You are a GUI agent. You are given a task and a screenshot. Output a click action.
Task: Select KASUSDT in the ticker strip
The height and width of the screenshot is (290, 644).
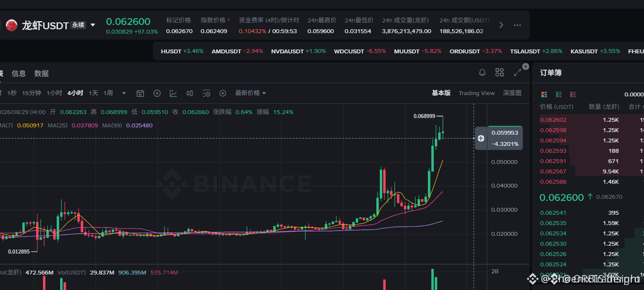pos(595,51)
